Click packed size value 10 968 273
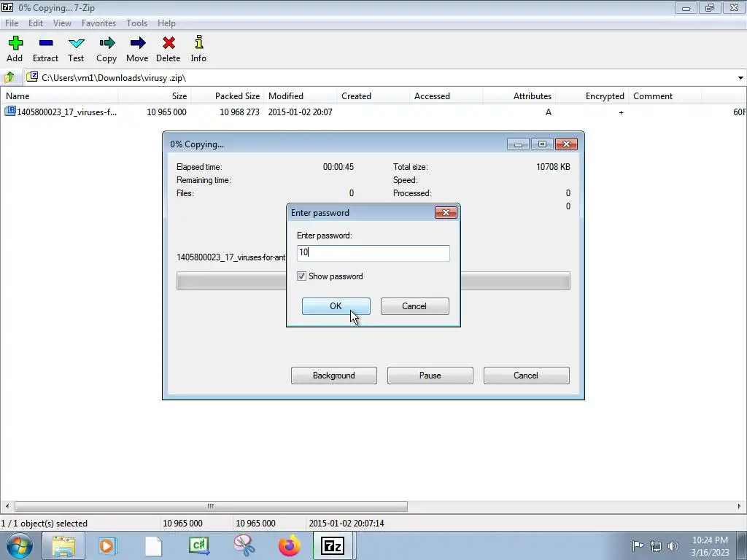 coord(239,112)
